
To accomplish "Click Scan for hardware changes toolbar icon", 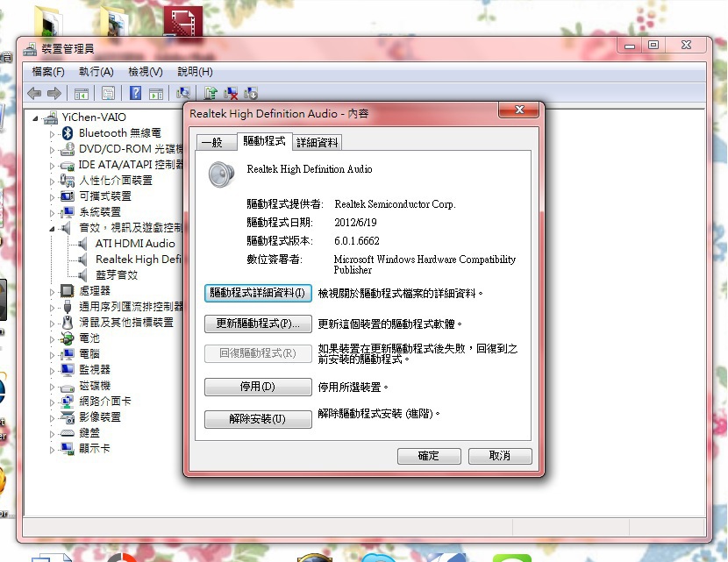I will (x=183, y=93).
